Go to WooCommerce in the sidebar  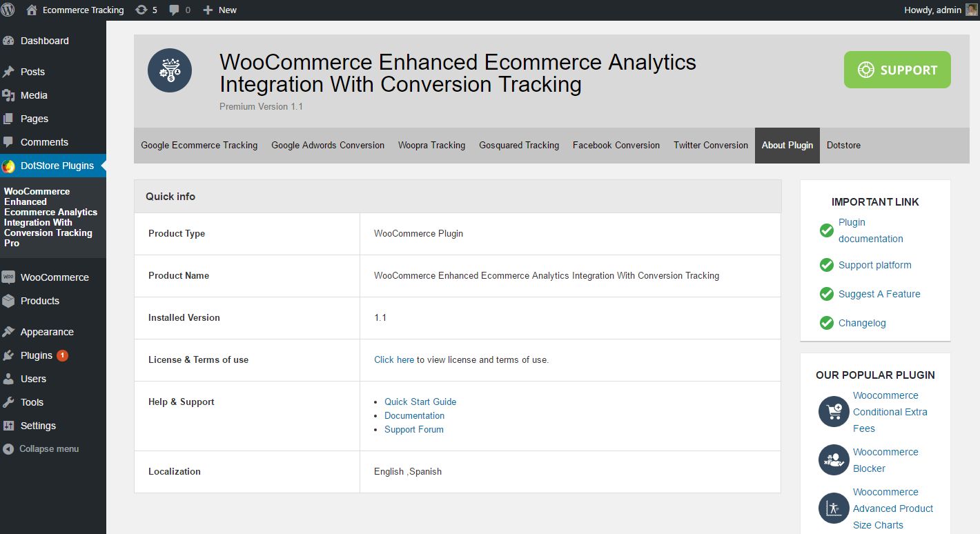tap(55, 277)
